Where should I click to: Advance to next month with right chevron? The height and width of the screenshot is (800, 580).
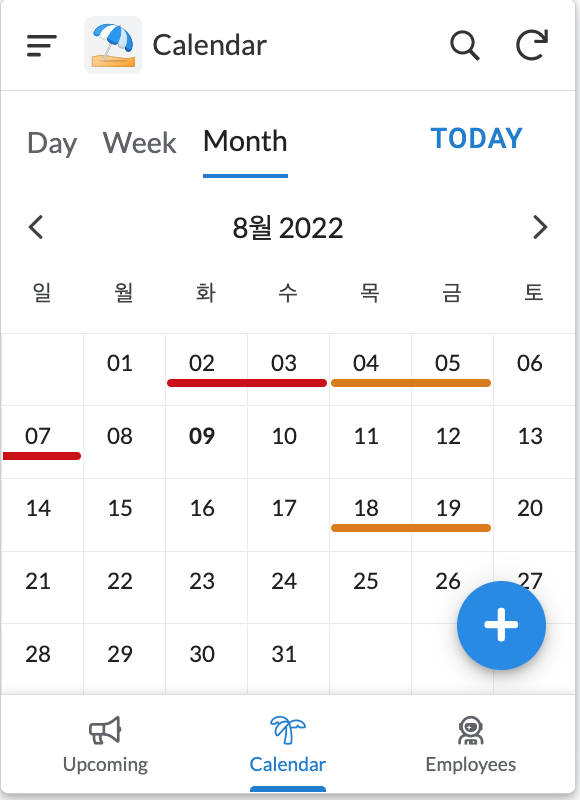(540, 227)
